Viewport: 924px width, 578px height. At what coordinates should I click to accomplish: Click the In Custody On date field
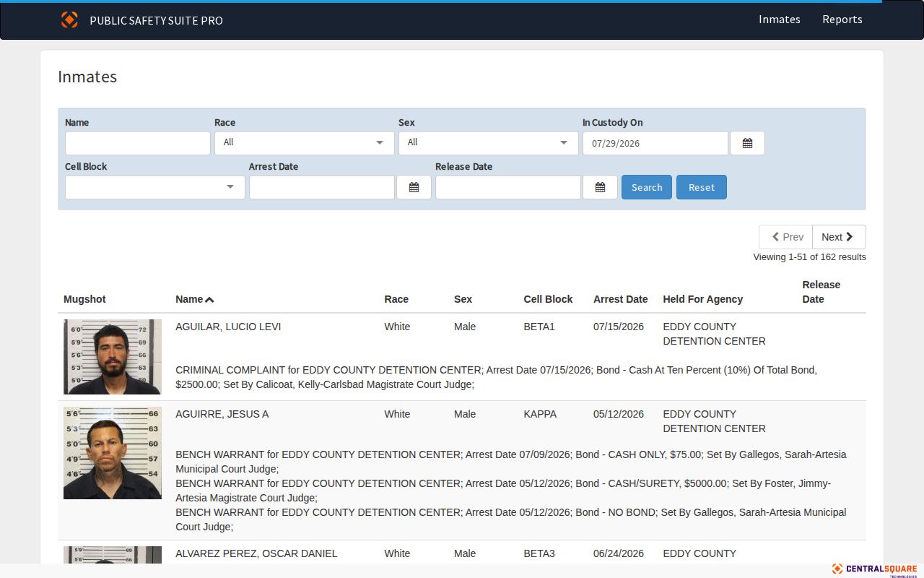pyautogui.click(x=655, y=143)
